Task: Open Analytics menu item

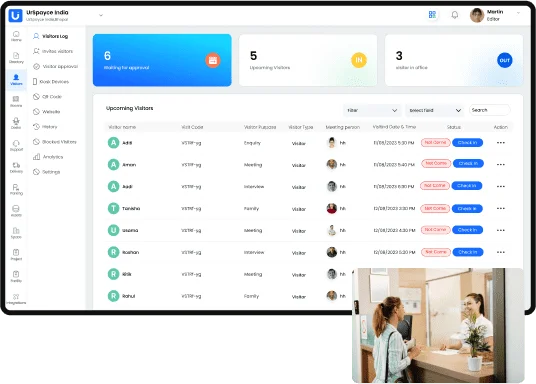Action: click(x=48, y=157)
